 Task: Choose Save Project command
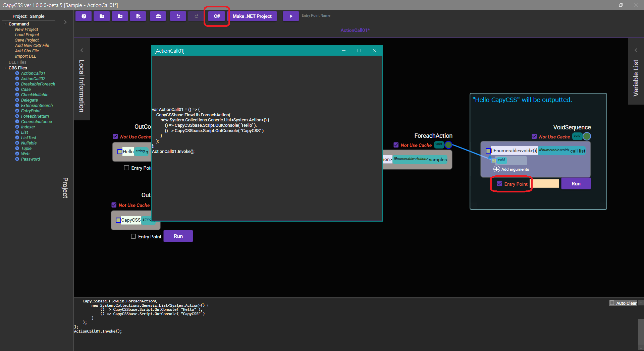(27, 40)
